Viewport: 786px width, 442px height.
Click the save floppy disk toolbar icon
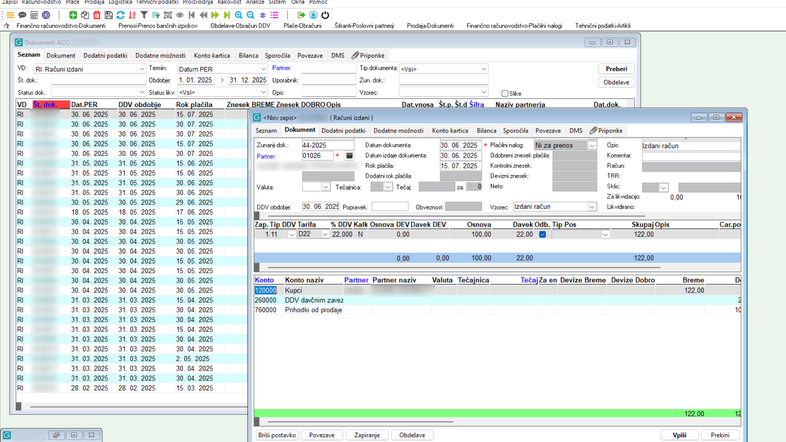click(109, 15)
